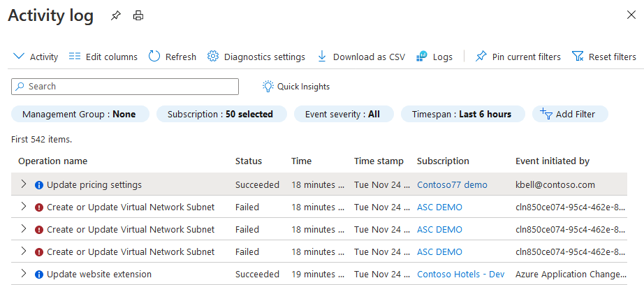Expand the Activity dropdown chevron
Screen dimensions: 644x285
19,57
